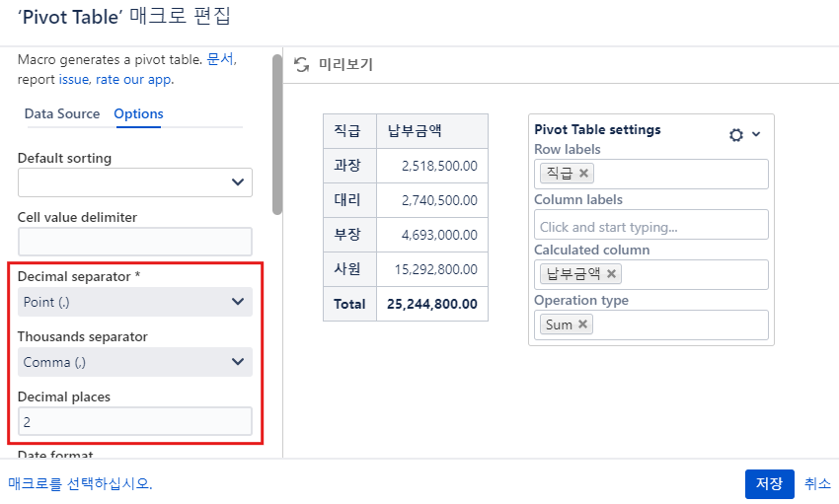Remove the 직급 tag from Row labels
Screen dimensions: 839x504
[584, 174]
